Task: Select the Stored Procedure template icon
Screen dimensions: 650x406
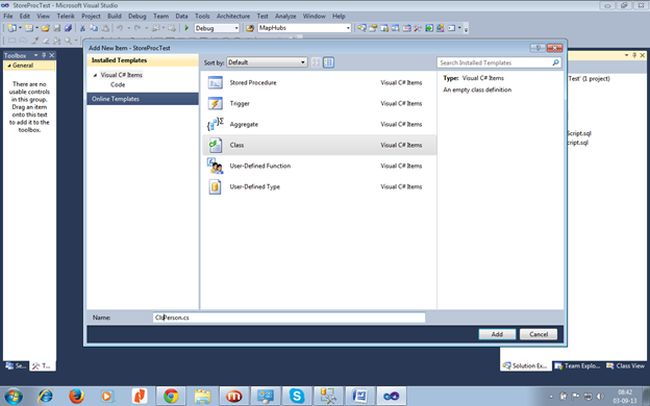Action: 215,83
